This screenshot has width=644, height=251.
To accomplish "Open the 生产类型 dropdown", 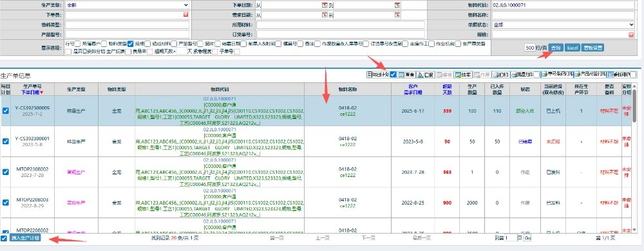I will coord(127,5).
